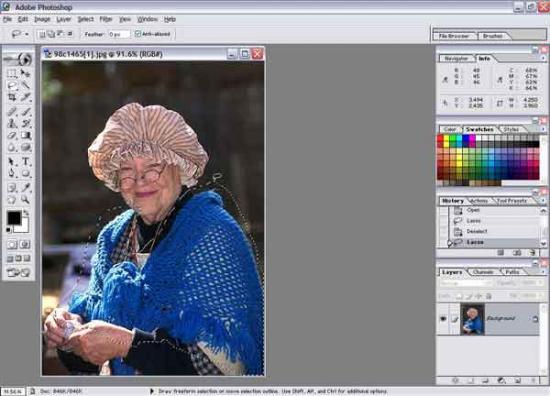Open the Lasso tool preset picker dropdown
550x396 pixels.
pos(27,34)
